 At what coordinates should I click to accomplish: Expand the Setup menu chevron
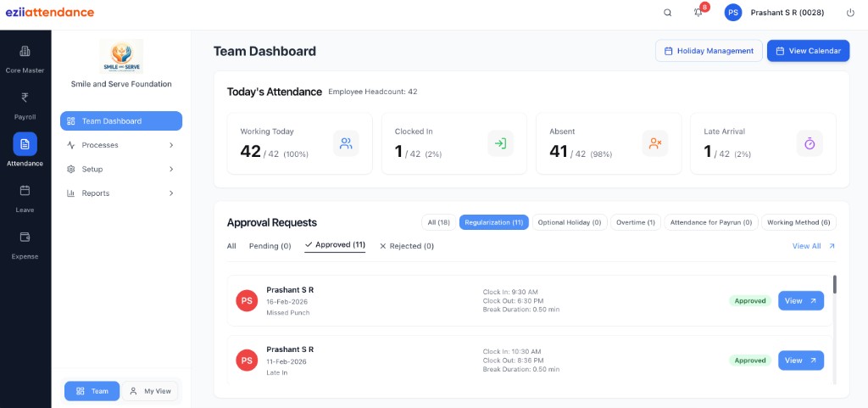click(x=171, y=169)
